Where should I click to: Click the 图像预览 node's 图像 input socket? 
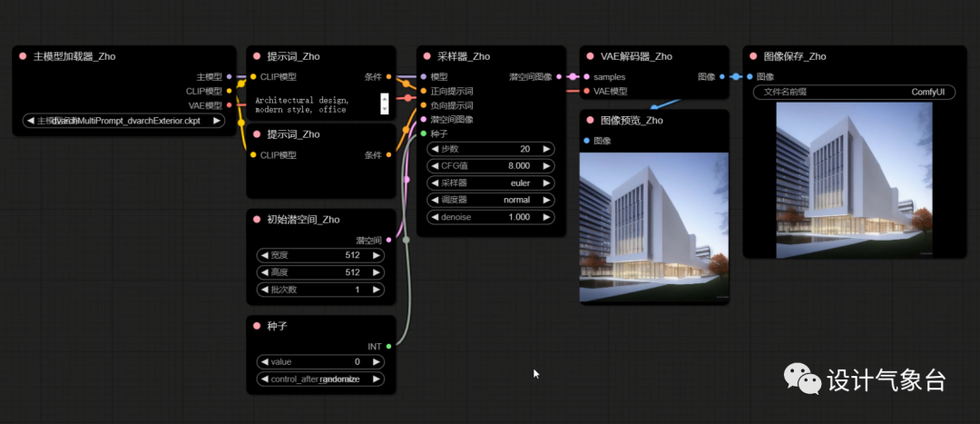pos(586,141)
